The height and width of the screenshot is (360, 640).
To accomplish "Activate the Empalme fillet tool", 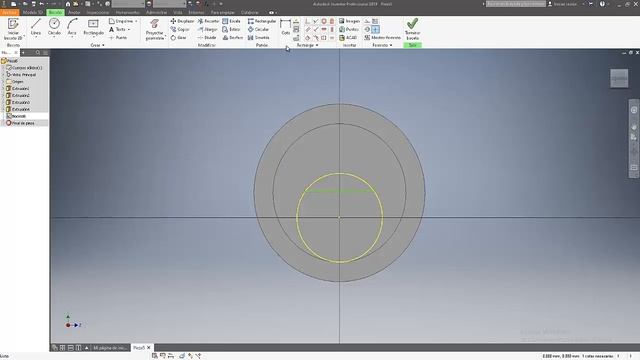I will tap(120, 21).
